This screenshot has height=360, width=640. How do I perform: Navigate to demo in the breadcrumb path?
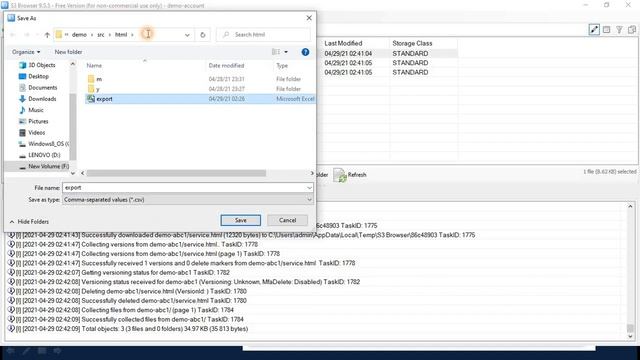point(79,35)
